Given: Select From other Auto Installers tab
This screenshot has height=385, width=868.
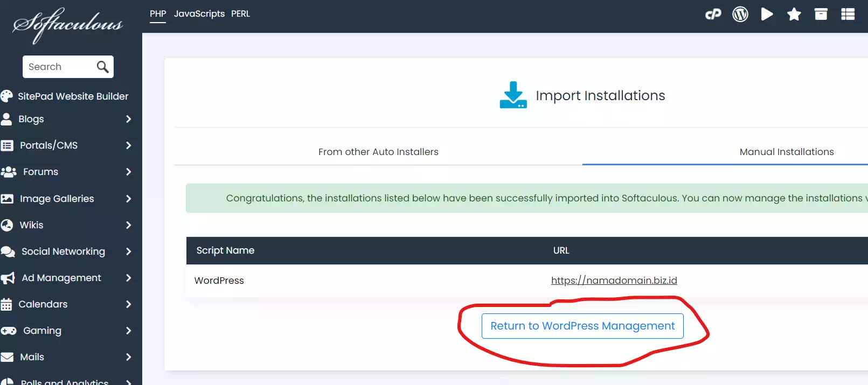Looking at the screenshot, I should click(x=378, y=152).
